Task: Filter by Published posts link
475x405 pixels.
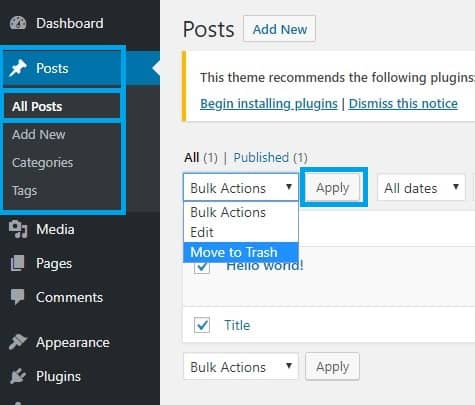Action: pyautogui.click(x=270, y=158)
